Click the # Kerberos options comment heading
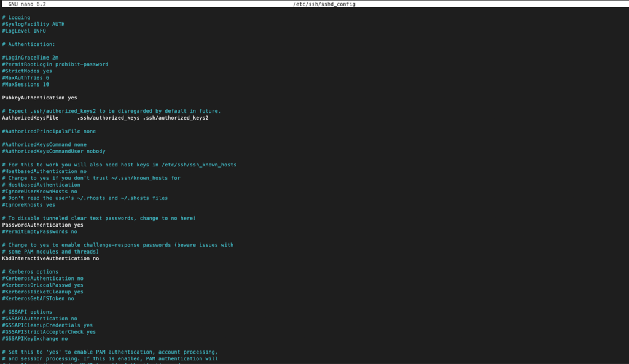Viewport: 629px width, 364px height. click(x=30, y=272)
